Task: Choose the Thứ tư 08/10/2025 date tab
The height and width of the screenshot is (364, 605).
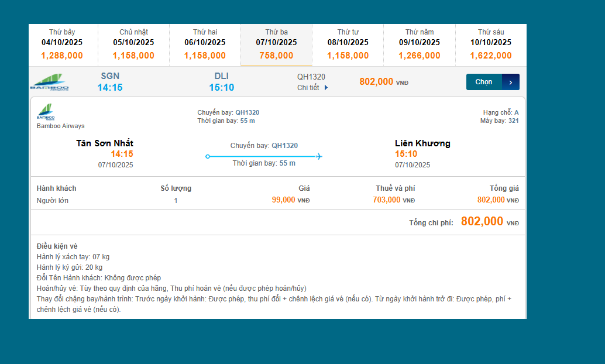Action: tap(348, 44)
